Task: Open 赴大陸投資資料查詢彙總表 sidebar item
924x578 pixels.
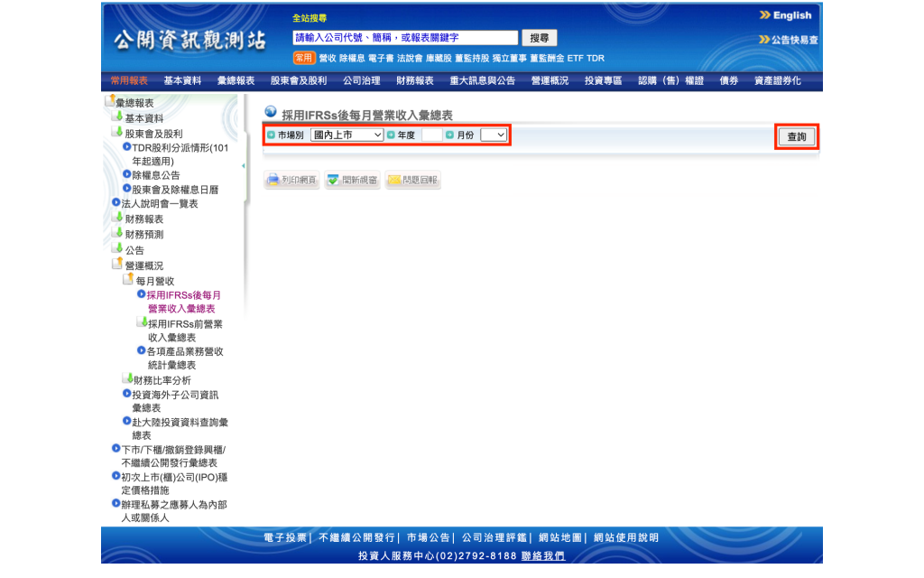Action: [x=180, y=429]
